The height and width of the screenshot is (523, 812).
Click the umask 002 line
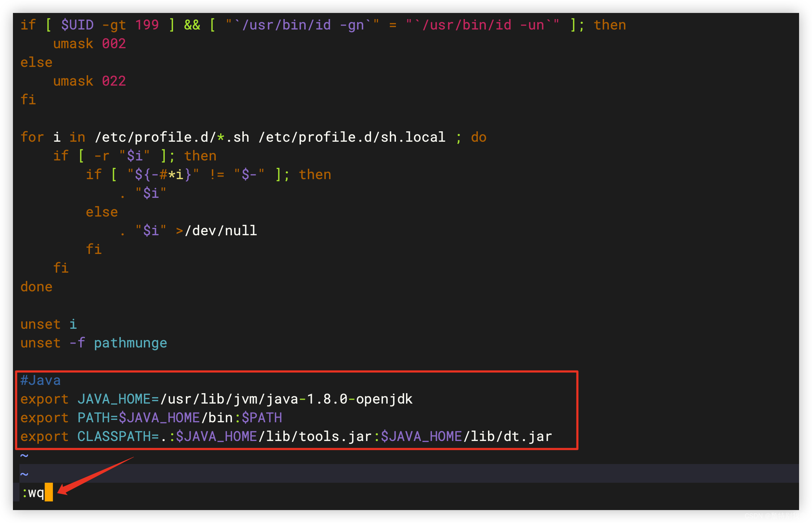coord(90,44)
